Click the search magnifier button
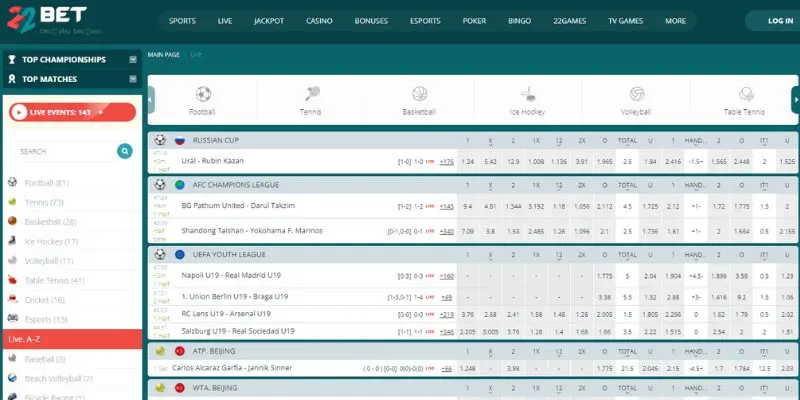The width and height of the screenshot is (800, 400). (124, 151)
